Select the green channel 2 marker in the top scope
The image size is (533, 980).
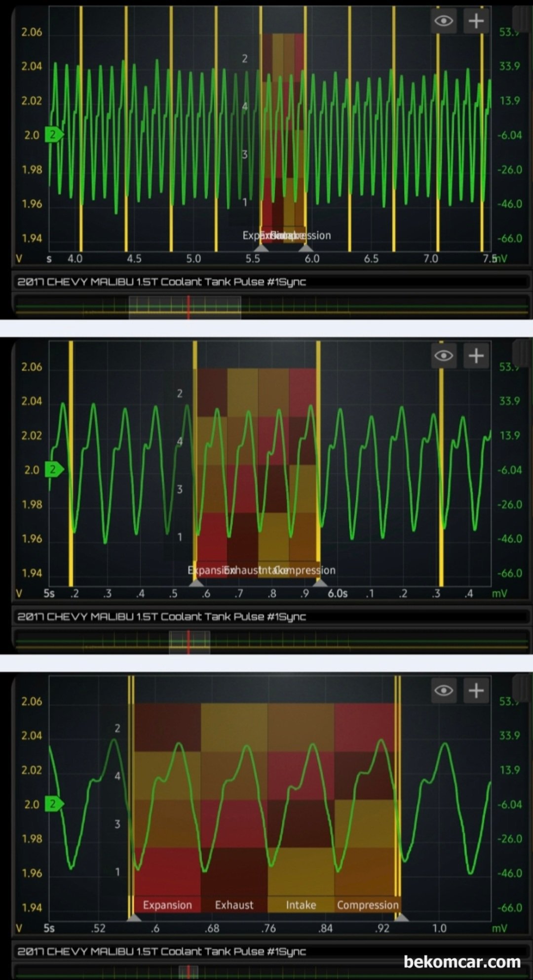click(53, 134)
